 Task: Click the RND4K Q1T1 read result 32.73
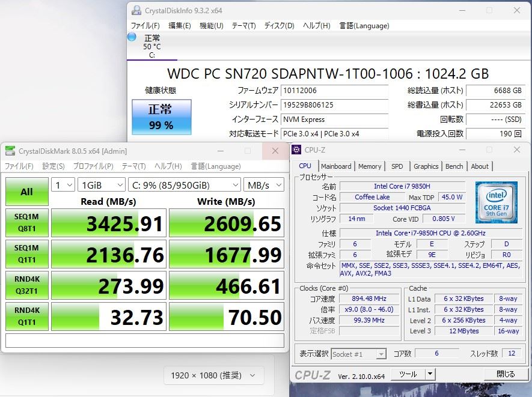click(x=109, y=317)
